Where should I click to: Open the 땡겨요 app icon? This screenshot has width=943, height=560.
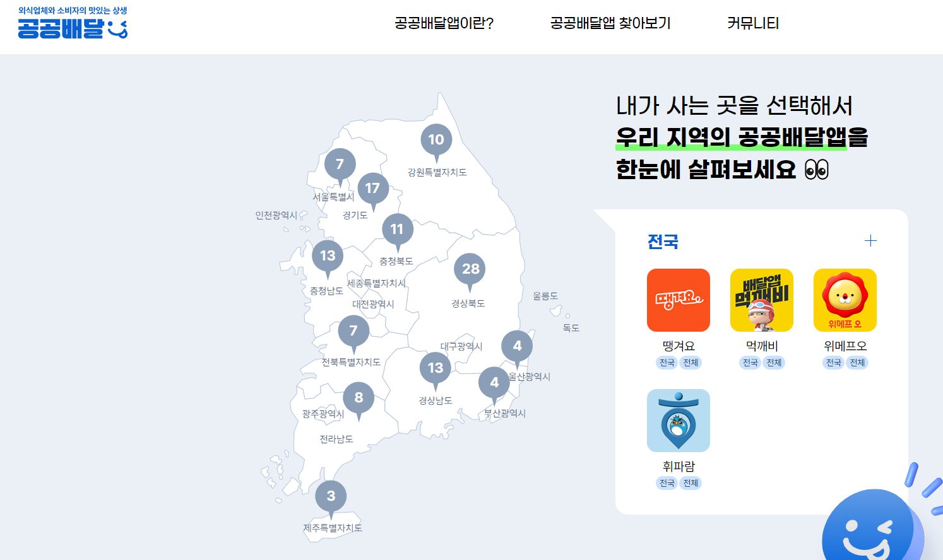[679, 300]
